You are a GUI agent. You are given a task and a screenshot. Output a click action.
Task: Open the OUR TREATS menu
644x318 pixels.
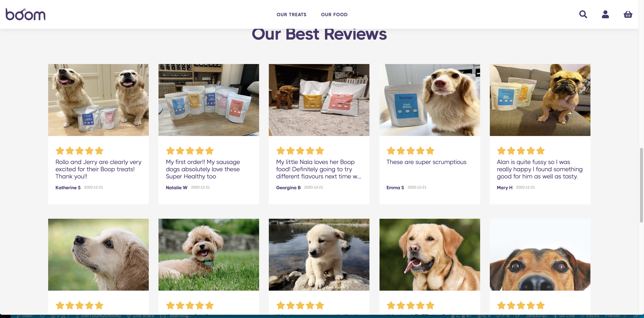click(291, 15)
